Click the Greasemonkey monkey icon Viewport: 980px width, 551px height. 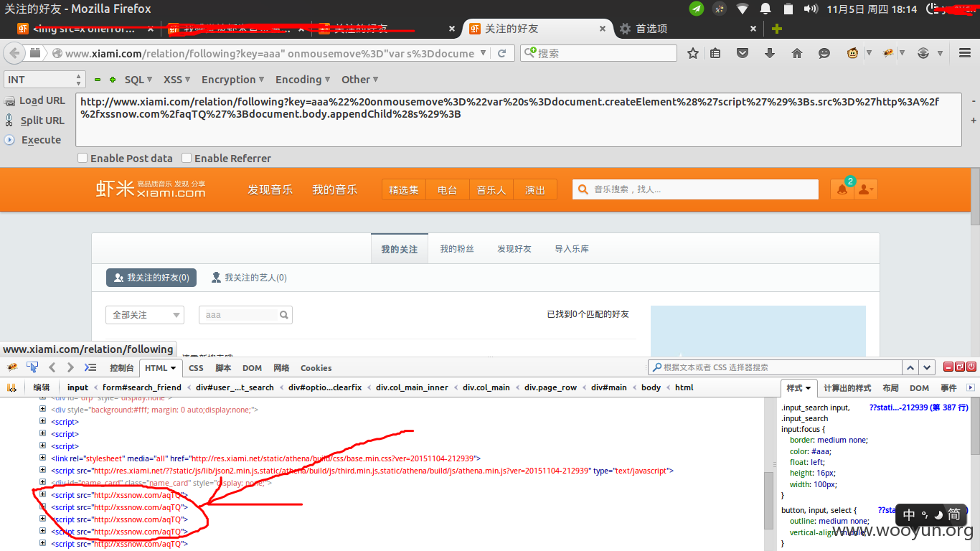[853, 53]
